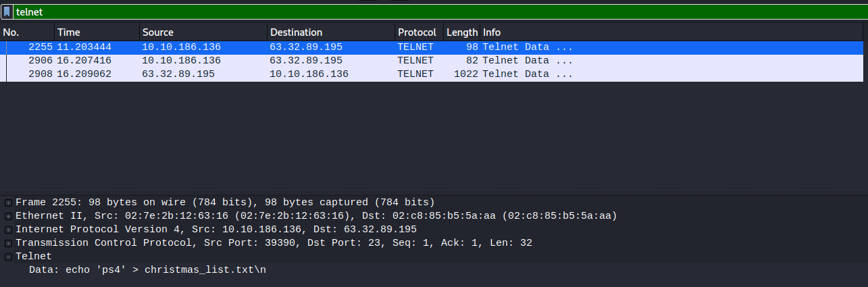Collapse the Telnet section expander

click(9, 257)
